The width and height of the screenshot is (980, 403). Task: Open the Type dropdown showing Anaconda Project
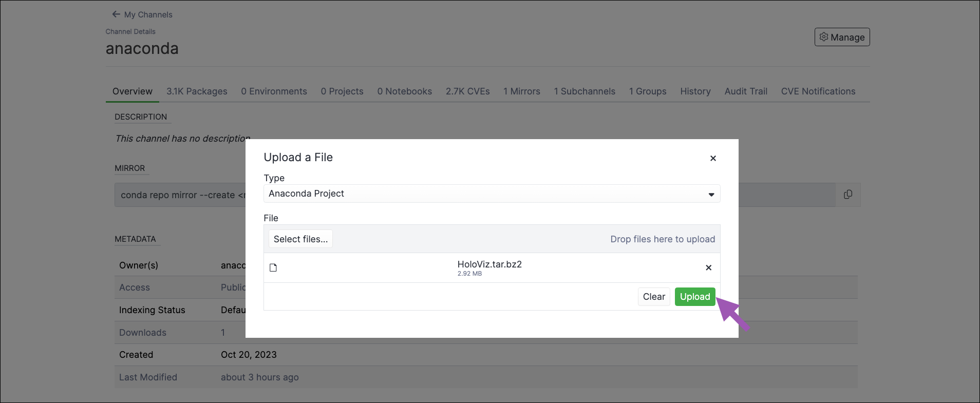click(492, 194)
